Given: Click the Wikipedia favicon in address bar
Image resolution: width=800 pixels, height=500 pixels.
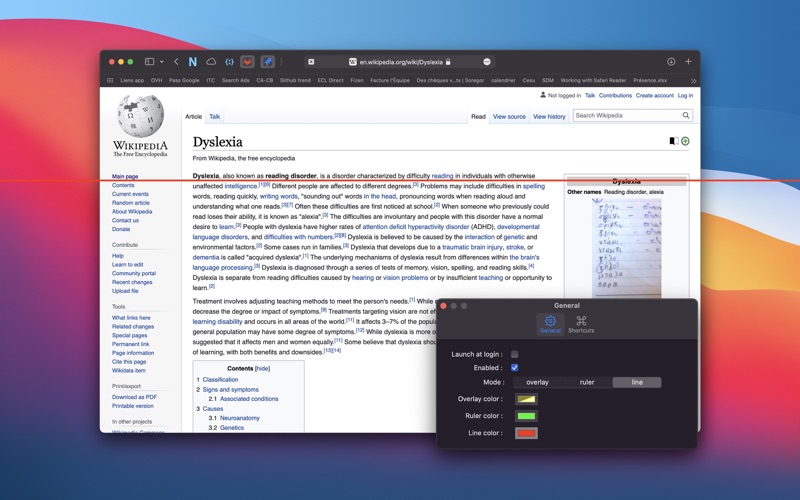Looking at the screenshot, I should coord(353,62).
